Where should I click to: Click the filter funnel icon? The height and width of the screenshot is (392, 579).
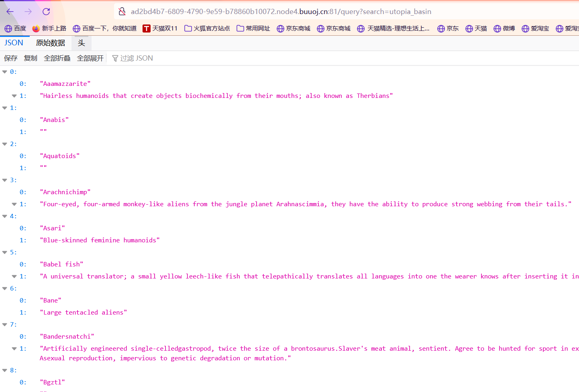115,59
